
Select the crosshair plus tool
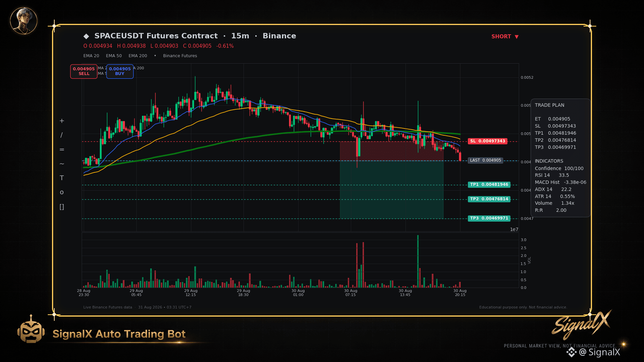pos(62,121)
